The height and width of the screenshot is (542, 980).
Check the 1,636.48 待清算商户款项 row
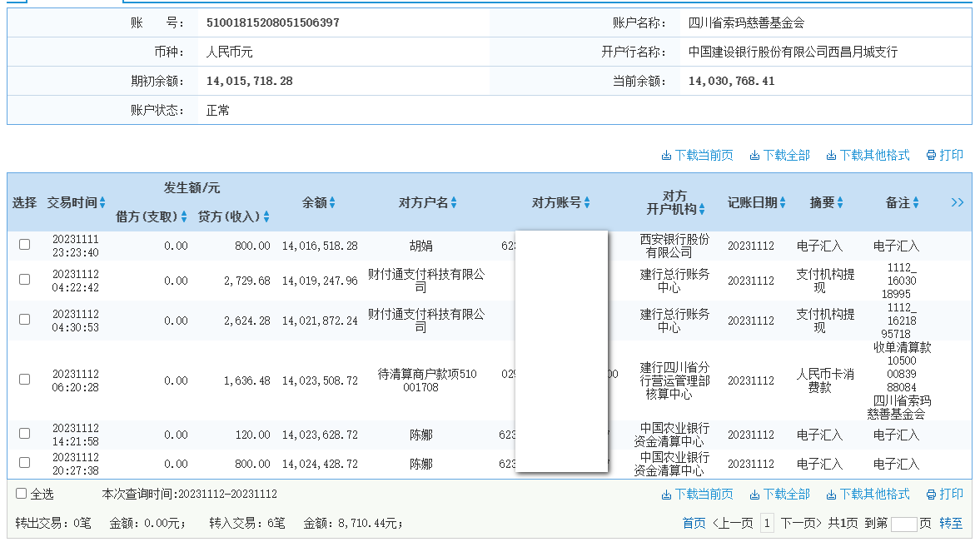click(x=24, y=380)
